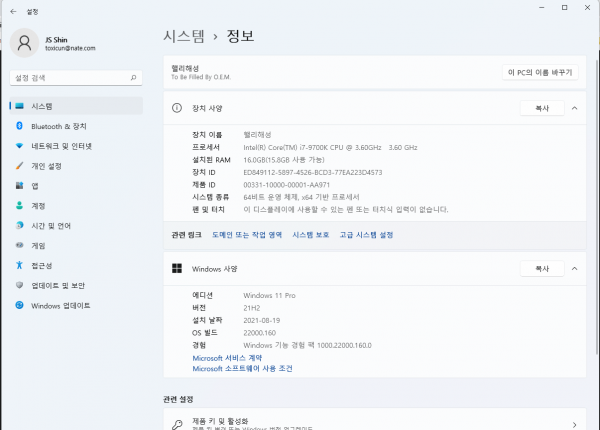Click the OS build value 22000.160
Image resolution: width=600 pixels, height=430 pixels.
[x=259, y=333]
